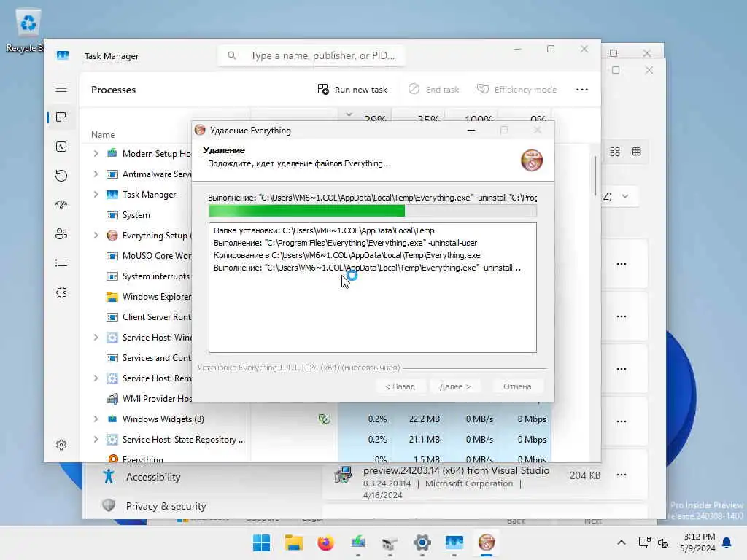Open Details page in Task Manager sidebar
The height and width of the screenshot is (560, 747).
[61, 262]
